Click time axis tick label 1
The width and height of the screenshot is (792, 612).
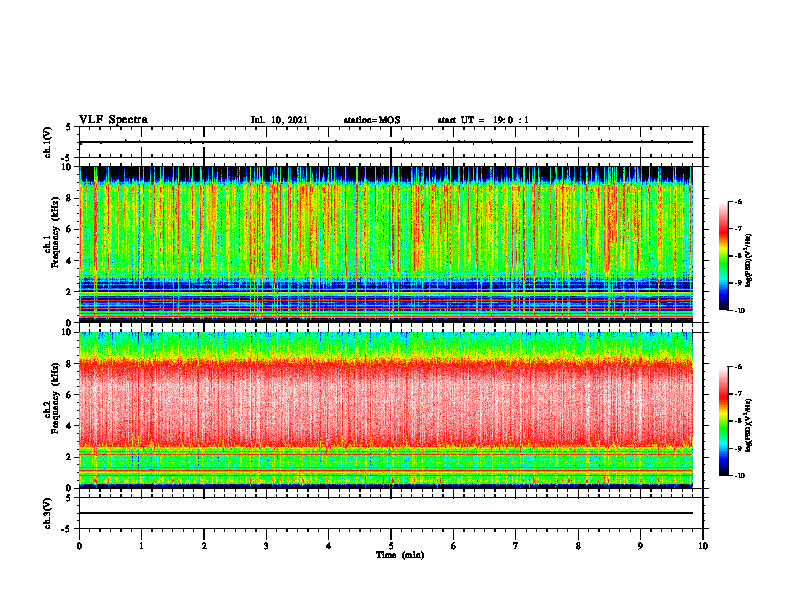tap(142, 546)
